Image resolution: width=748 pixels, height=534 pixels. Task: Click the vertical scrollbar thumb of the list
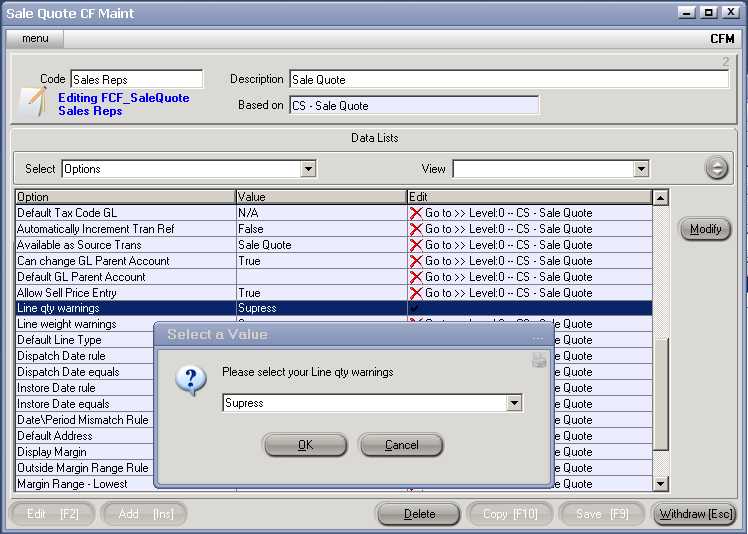[x=661, y=394]
